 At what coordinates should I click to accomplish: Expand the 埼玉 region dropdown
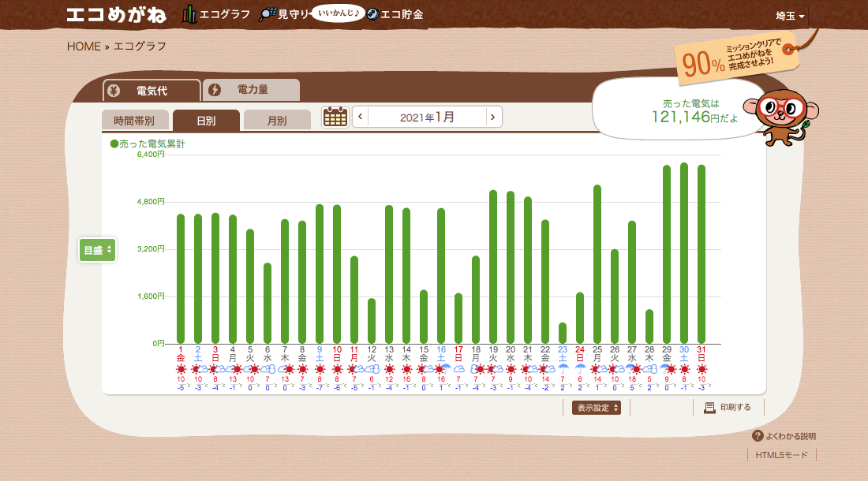click(x=790, y=16)
